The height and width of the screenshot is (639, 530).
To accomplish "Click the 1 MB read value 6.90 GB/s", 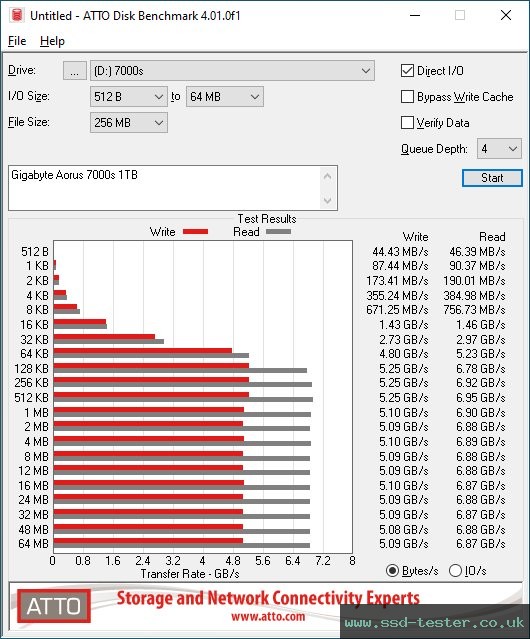I will 481,413.
